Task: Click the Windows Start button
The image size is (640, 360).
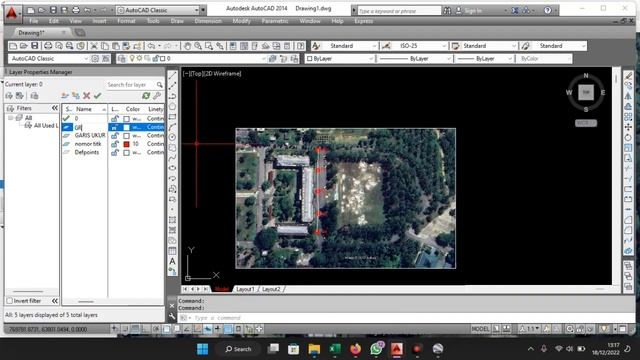Action: (202, 349)
